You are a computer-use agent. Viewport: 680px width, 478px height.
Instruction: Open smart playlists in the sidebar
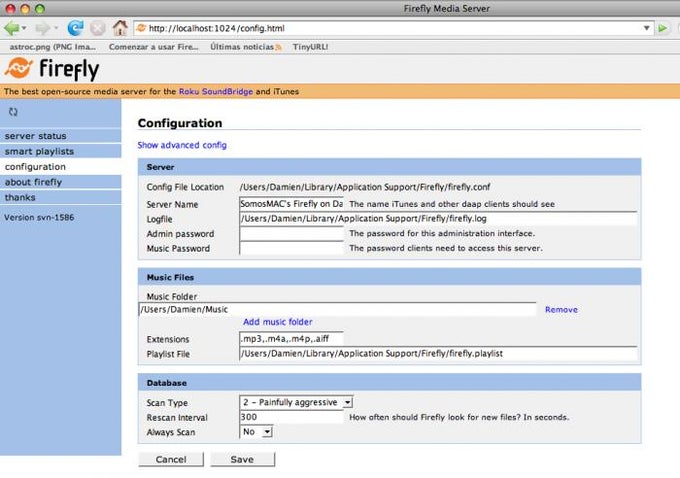tap(60, 151)
